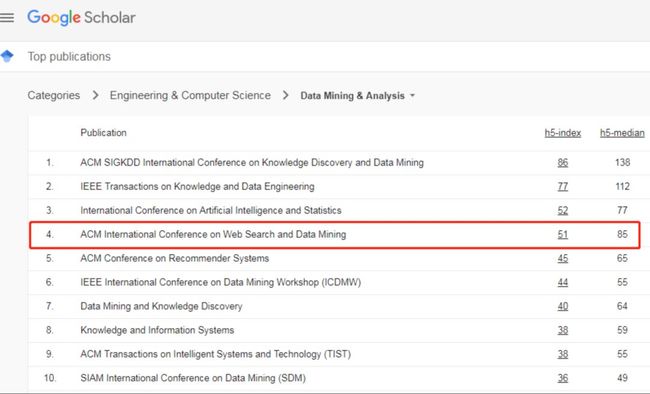Click Top publications heading text
This screenshot has width=650, height=394.
pyautogui.click(x=69, y=56)
